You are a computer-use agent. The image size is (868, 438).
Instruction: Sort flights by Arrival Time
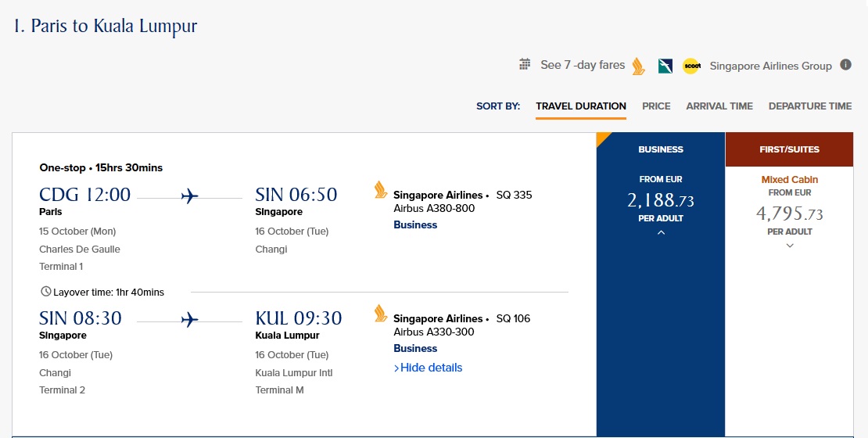tap(719, 106)
